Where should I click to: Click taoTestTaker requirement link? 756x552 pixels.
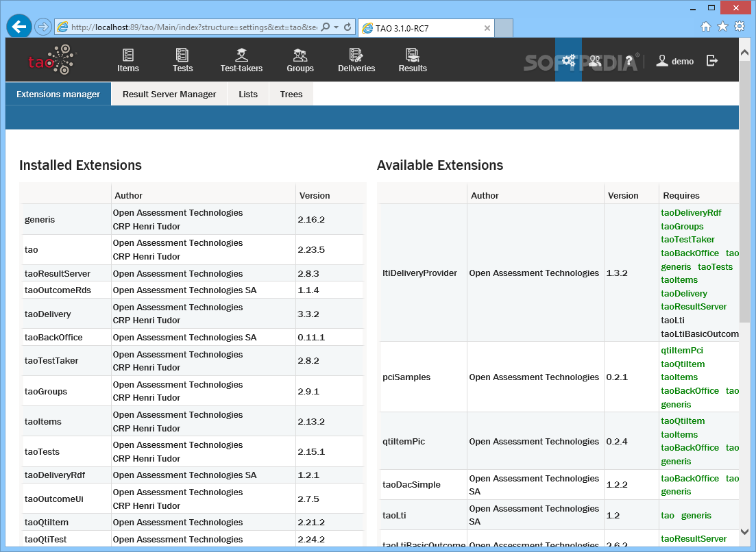click(x=687, y=240)
